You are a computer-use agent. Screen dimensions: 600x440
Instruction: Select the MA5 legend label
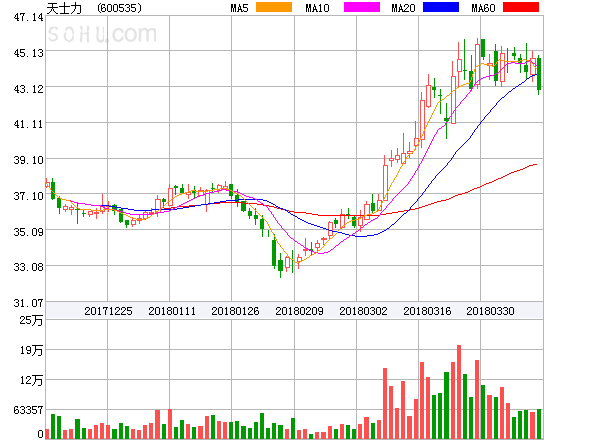pyautogui.click(x=240, y=8)
